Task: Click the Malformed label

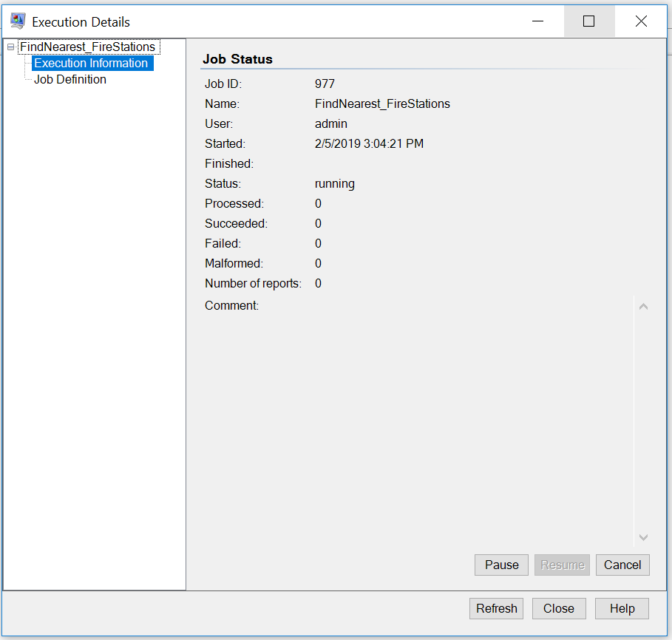Action: [x=234, y=263]
